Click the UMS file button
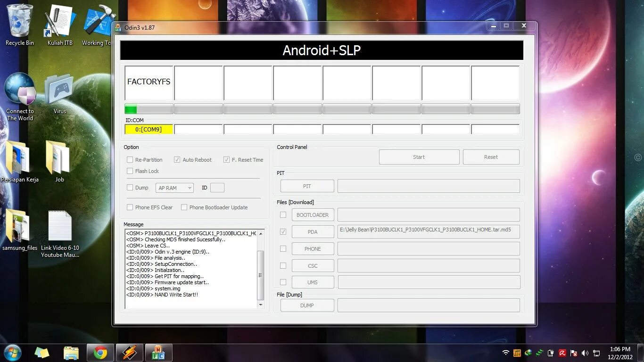Viewport: 644px width, 362px height. (x=313, y=282)
